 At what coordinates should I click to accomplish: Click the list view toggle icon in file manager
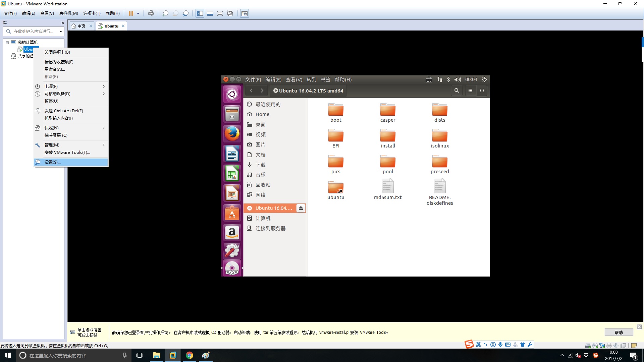pyautogui.click(x=470, y=90)
